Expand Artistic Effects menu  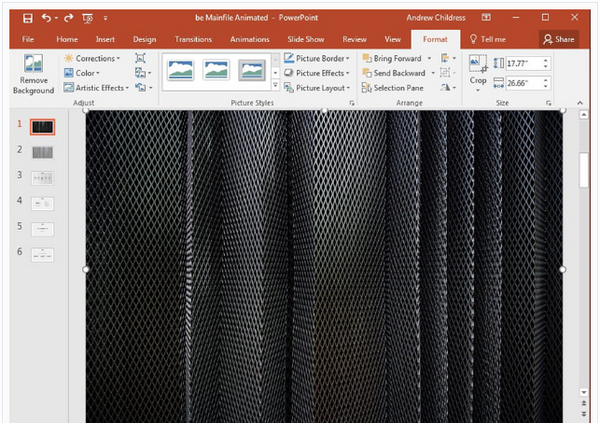(96, 88)
